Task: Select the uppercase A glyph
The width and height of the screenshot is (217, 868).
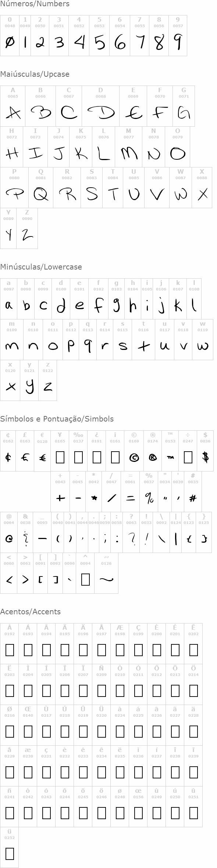Action: 13,113
